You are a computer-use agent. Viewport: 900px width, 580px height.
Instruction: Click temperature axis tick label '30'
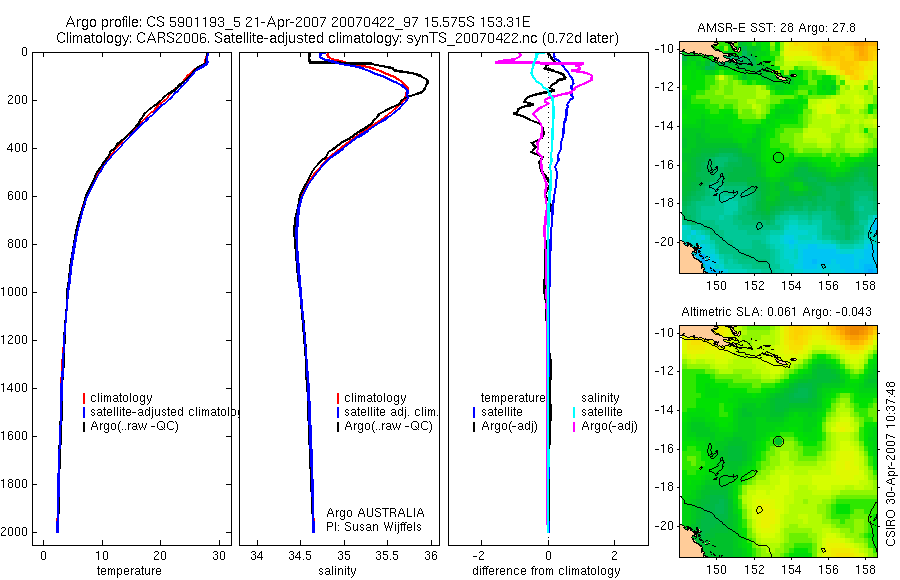coord(219,556)
